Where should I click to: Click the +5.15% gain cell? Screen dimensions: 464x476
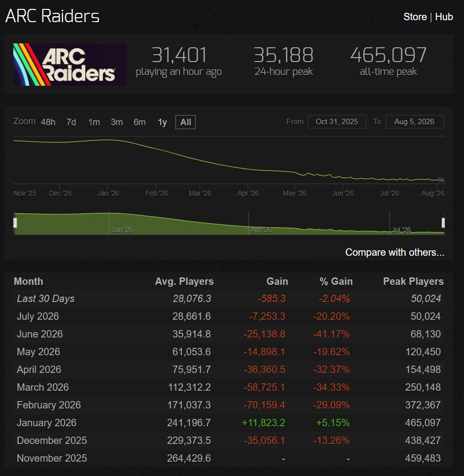pos(333,423)
